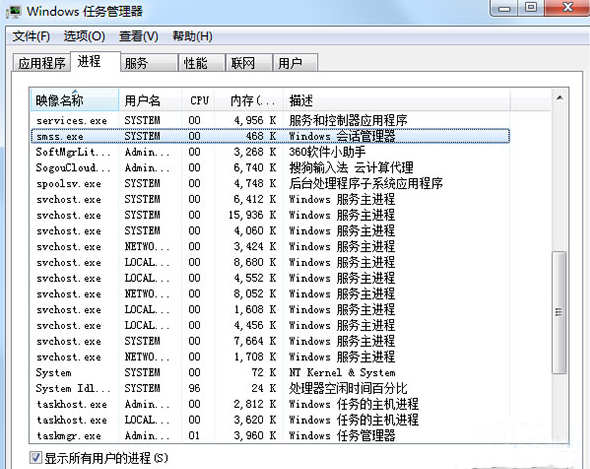
Task: Maximize the Task Manager window
Action: 531,8
